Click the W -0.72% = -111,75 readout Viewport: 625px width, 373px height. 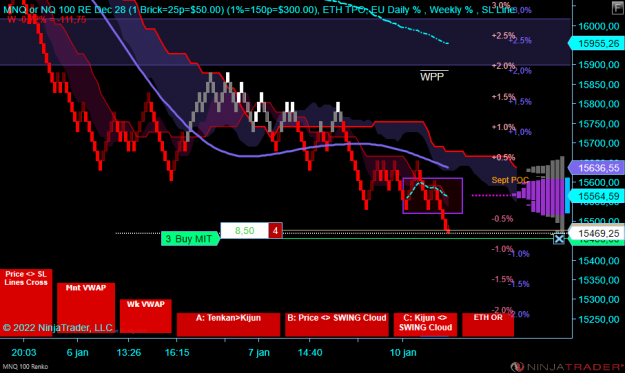(x=47, y=20)
